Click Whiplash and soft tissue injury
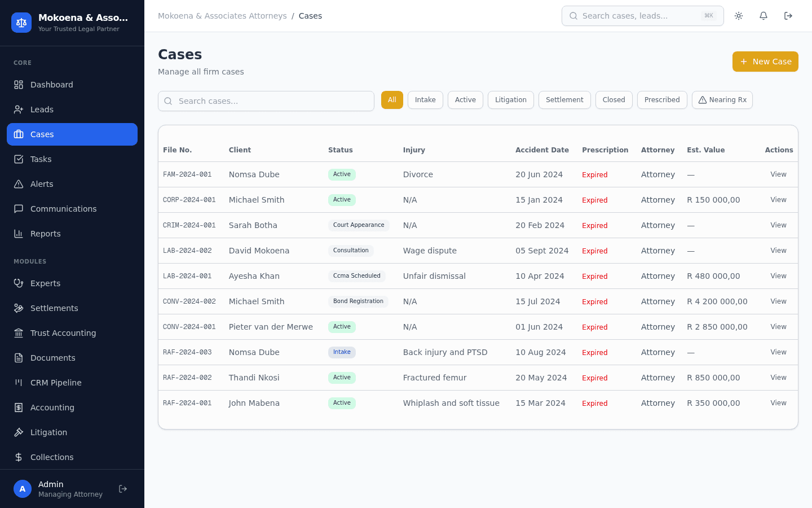812x508 pixels. (451, 403)
